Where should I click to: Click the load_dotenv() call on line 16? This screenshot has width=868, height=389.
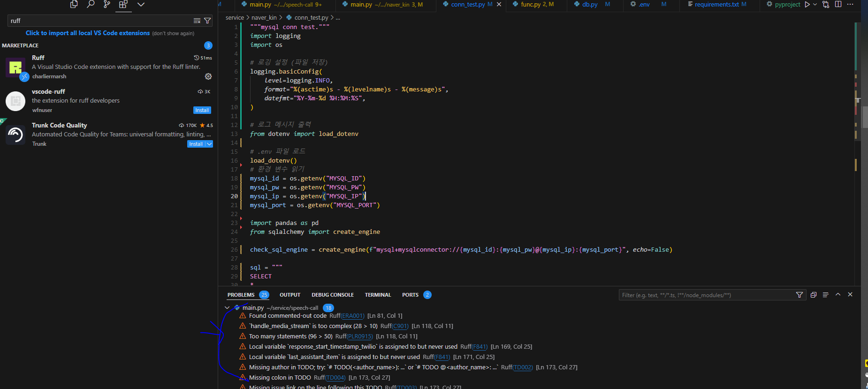coord(273,161)
